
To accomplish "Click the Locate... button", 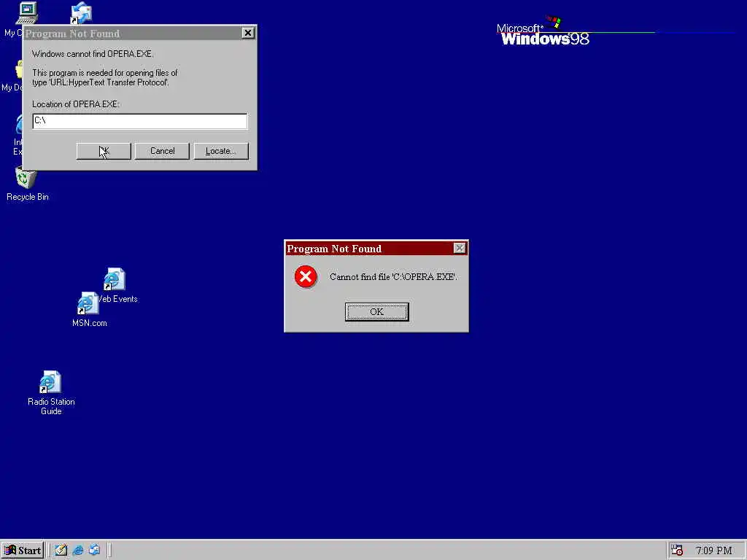I will [221, 151].
